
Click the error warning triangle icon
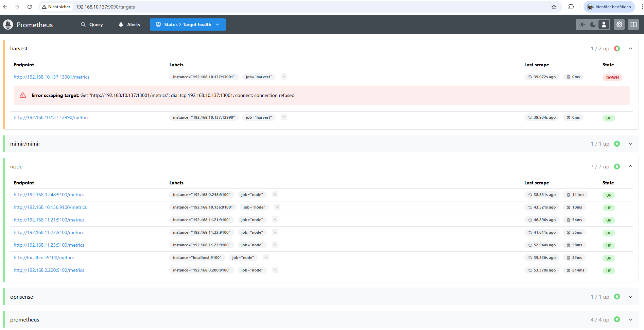[23, 95]
